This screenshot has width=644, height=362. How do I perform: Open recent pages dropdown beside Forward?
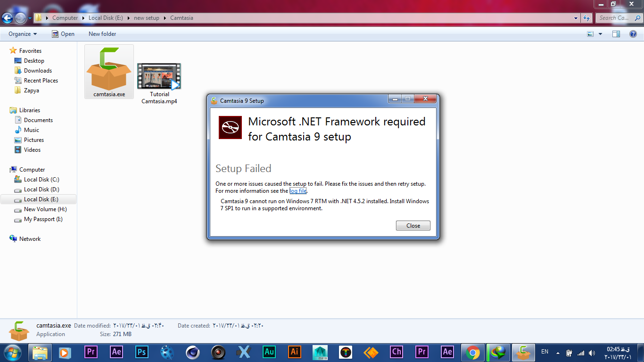pyautogui.click(x=30, y=18)
